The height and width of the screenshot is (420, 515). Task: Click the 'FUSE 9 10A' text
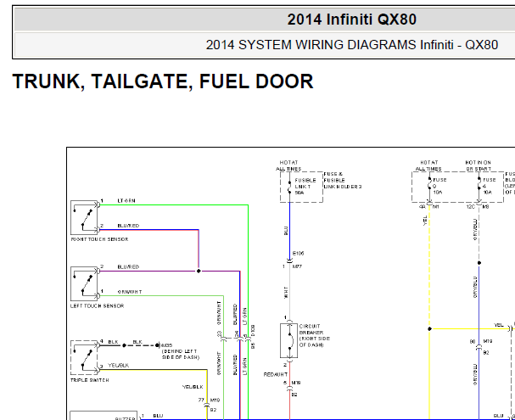pyautogui.click(x=439, y=186)
